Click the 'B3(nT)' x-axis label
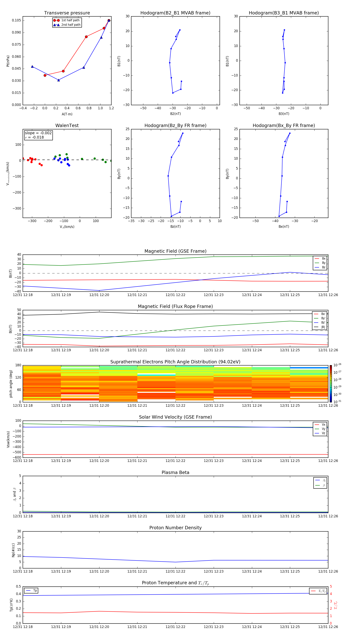 (x=284, y=114)
